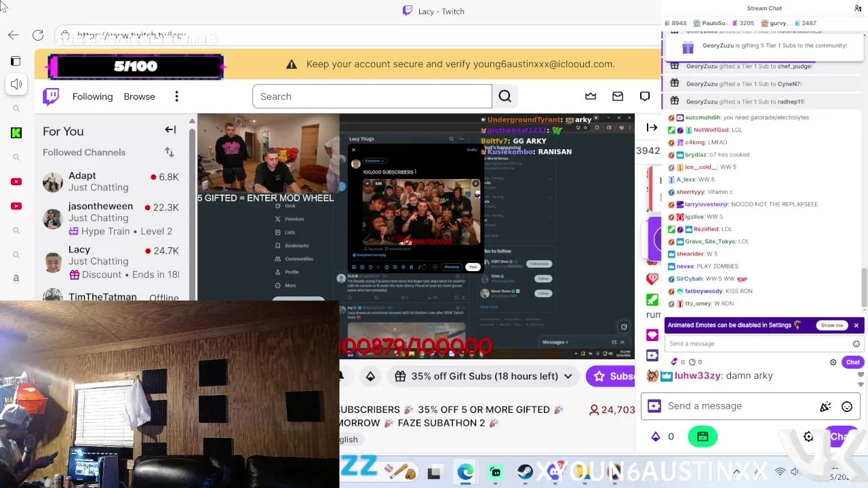Viewport: 868px width, 488px height.
Task: Click username Grave_Site_Tokyo in chat
Action: click(710, 241)
